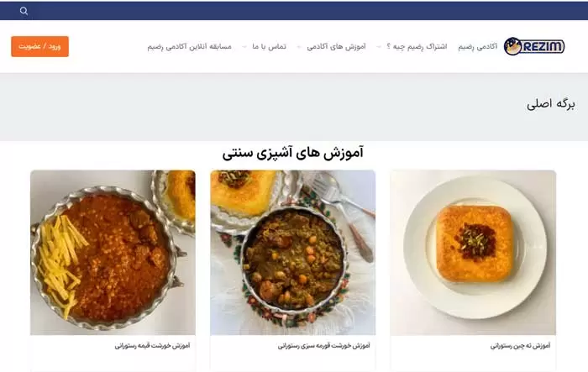Viewport: 588px width, 372px height.
Task: Open the تماس با ما menu item
Action: pyautogui.click(x=269, y=46)
